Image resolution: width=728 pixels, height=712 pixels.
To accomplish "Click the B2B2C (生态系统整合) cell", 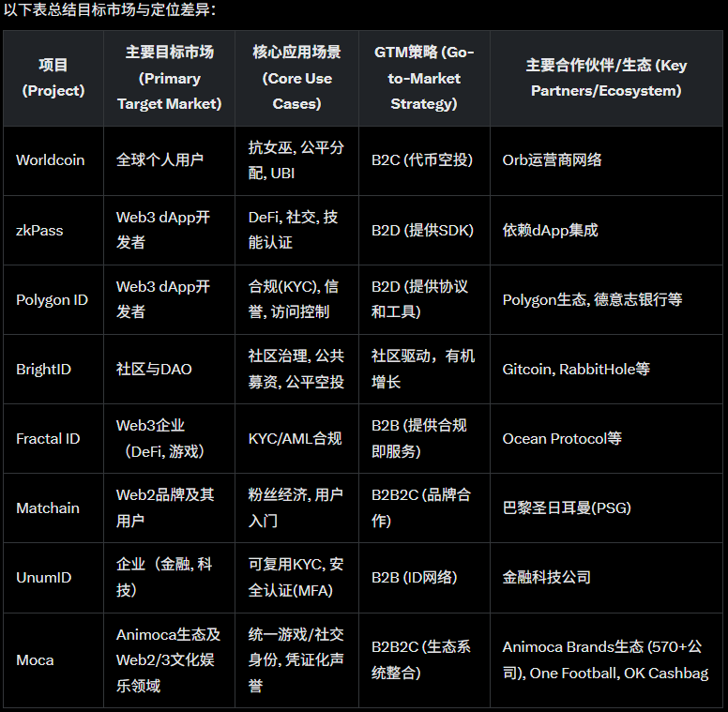I will coord(424,660).
